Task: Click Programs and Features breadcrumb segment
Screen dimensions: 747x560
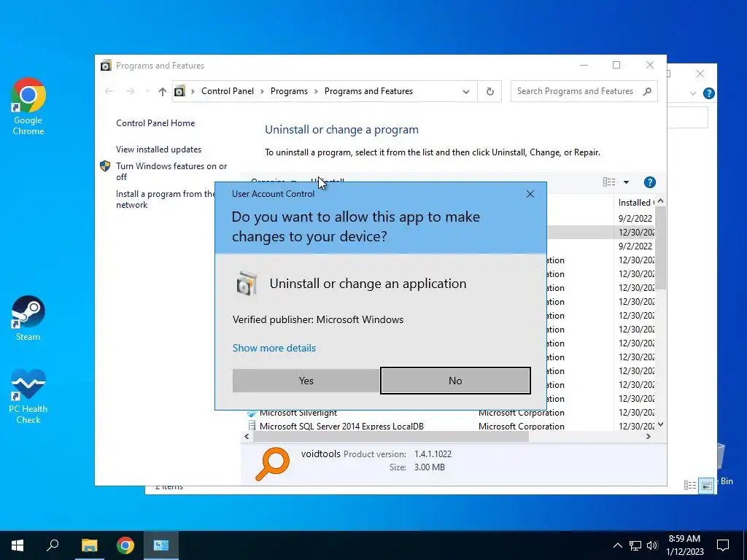Action: 368,91
